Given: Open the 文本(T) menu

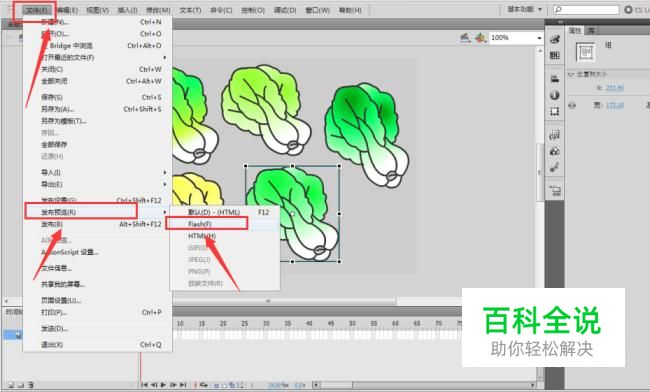Looking at the screenshot, I should pos(190,10).
